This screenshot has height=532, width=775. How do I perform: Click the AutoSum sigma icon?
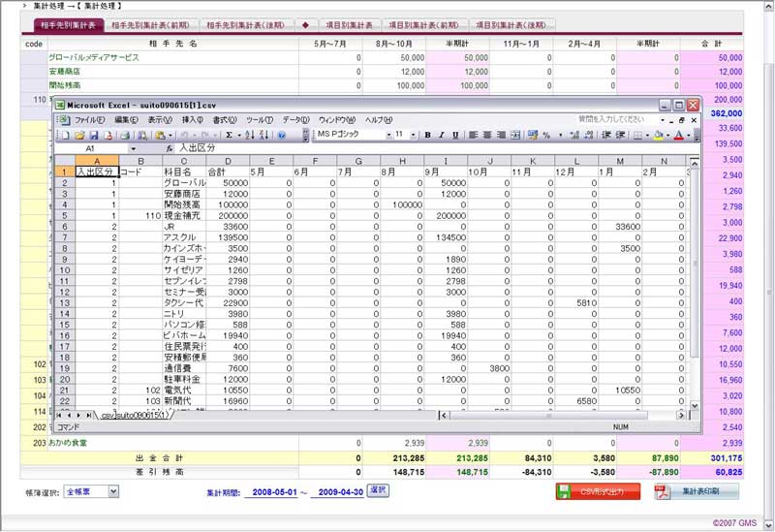229,135
